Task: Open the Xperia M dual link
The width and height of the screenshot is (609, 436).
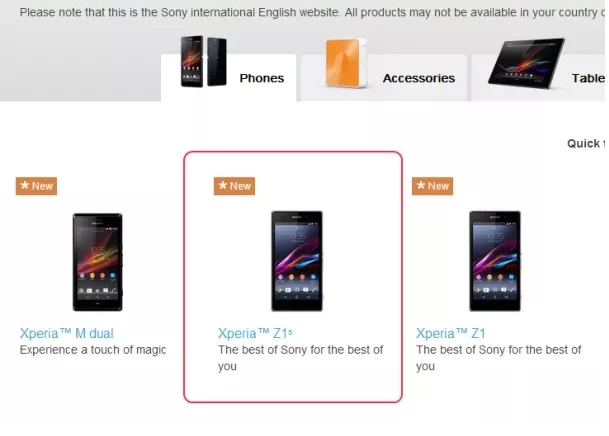Action: coord(66,333)
